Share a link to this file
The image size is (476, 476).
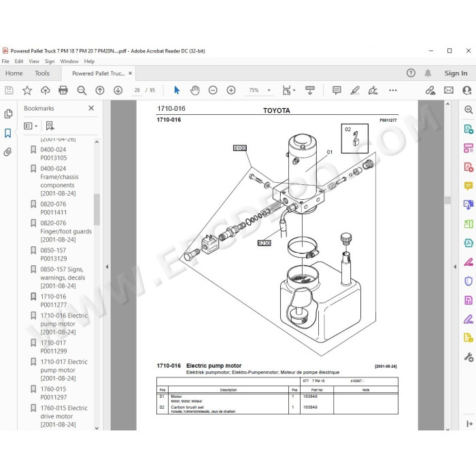click(x=430, y=90)
